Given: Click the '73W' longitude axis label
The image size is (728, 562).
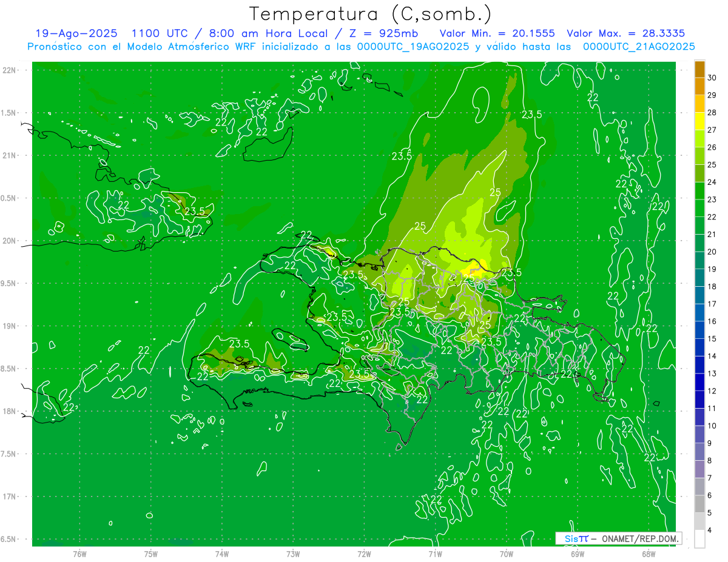Looking at the screenshot, I should click(x=293, y=554).
